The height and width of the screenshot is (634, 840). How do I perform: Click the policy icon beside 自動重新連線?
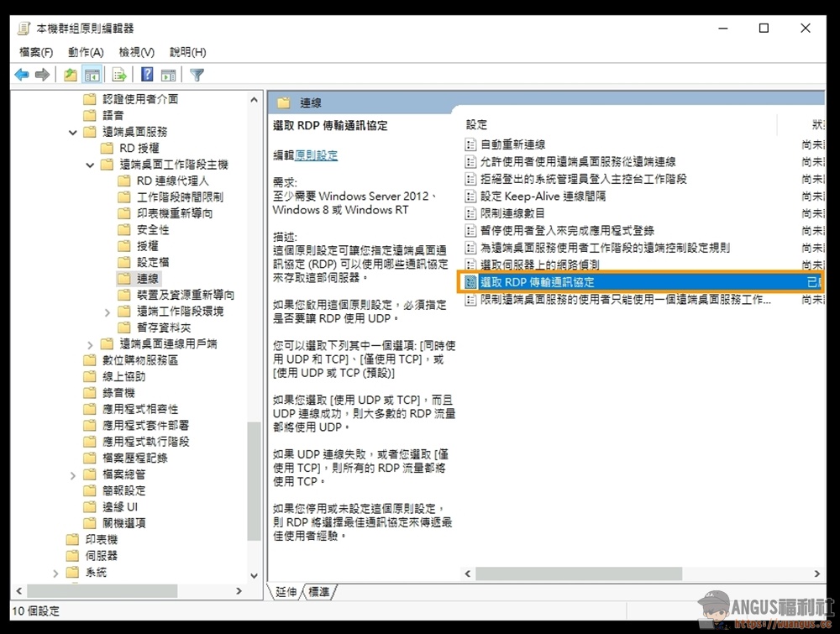470,144
